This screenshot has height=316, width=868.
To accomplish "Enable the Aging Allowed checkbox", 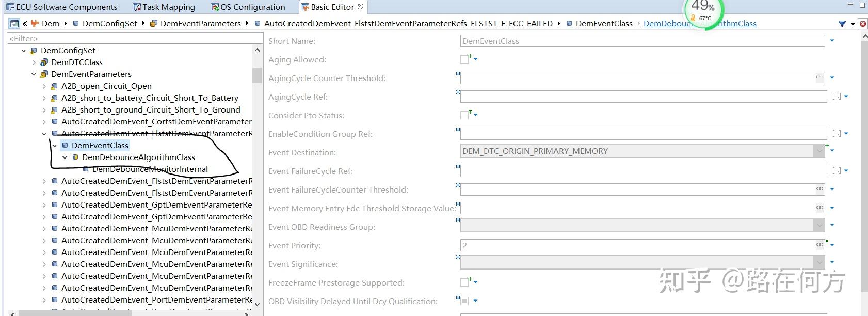I will 464,59.
